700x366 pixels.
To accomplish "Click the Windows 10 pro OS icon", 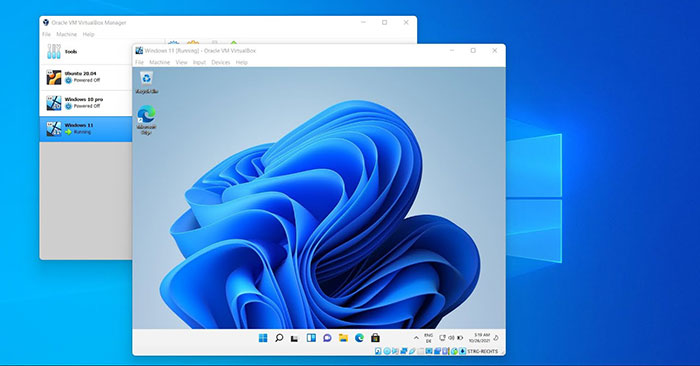I will [54, 103].
